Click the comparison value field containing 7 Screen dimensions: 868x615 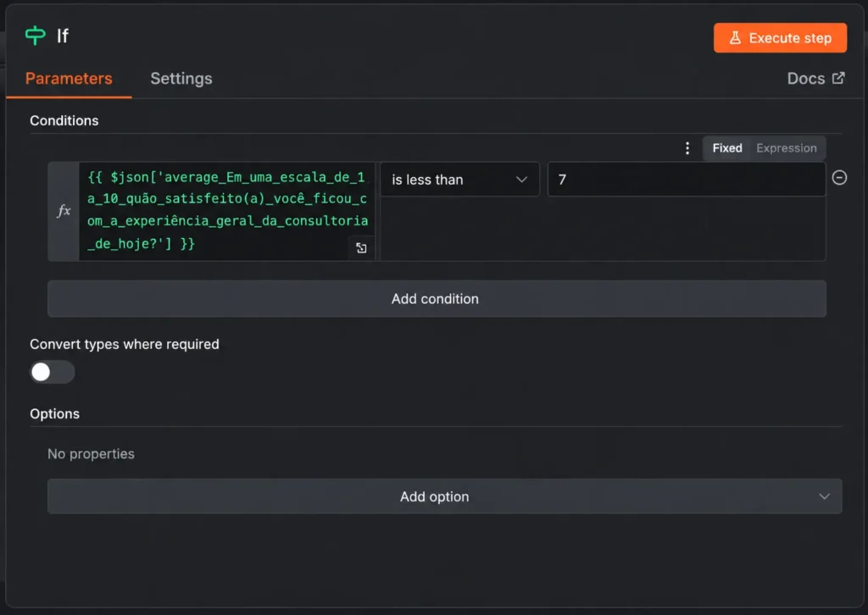(687, 180)
